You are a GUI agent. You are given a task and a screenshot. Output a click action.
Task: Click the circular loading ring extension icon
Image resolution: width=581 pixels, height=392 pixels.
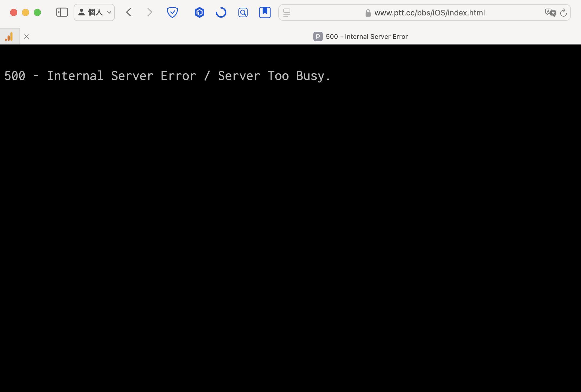(x=221, y=12)
